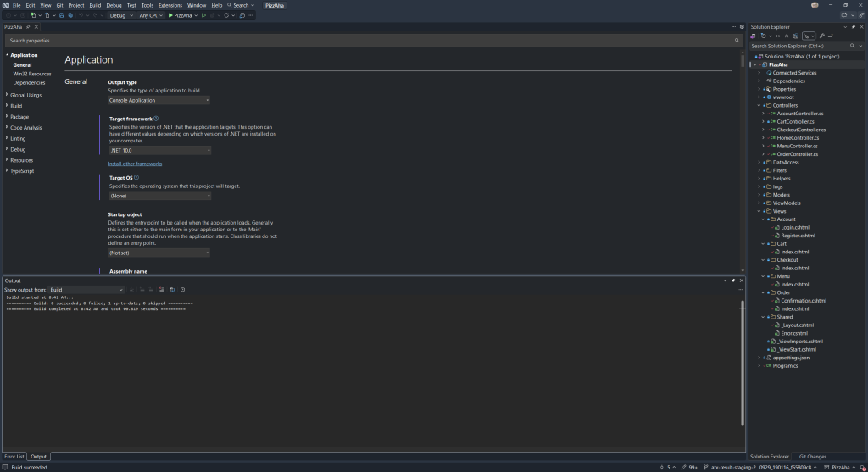
Task: Open the Debug configuration dropdown in toolbar
Action: click(121, 15)
